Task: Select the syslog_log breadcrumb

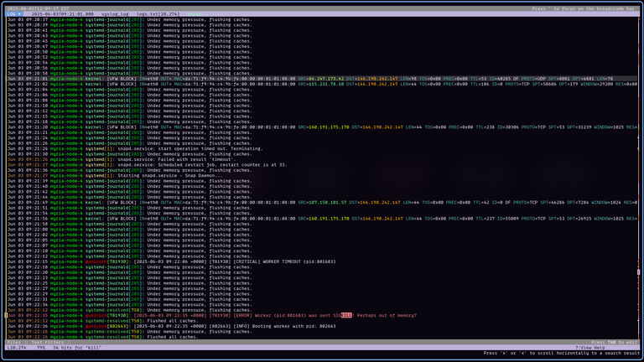Action: click(115, 14)
